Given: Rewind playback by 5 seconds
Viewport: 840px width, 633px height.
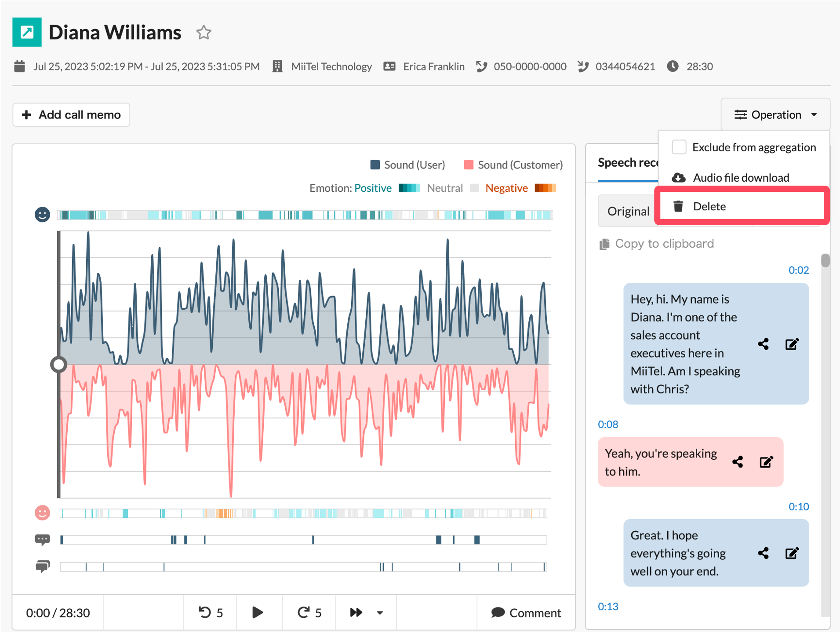Looking at the screenshot, I should point(211,613).
